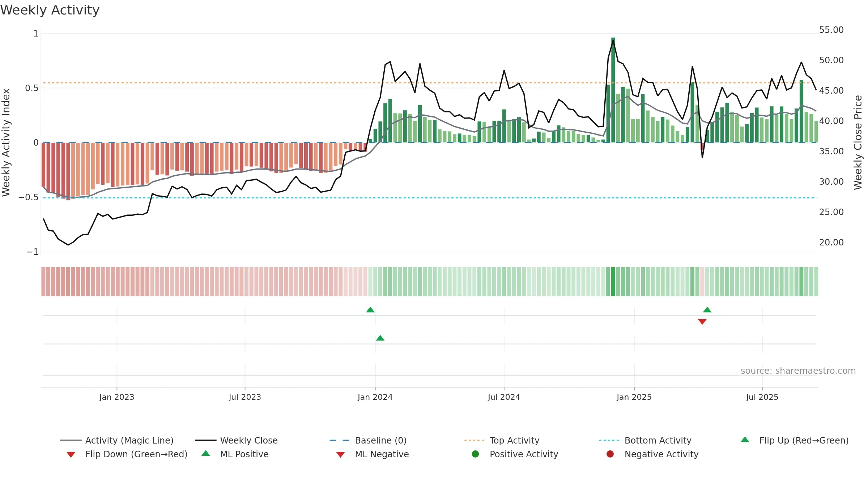Click the Weekly Activity Index axis title
868x488 pixels.
(6, 143)
